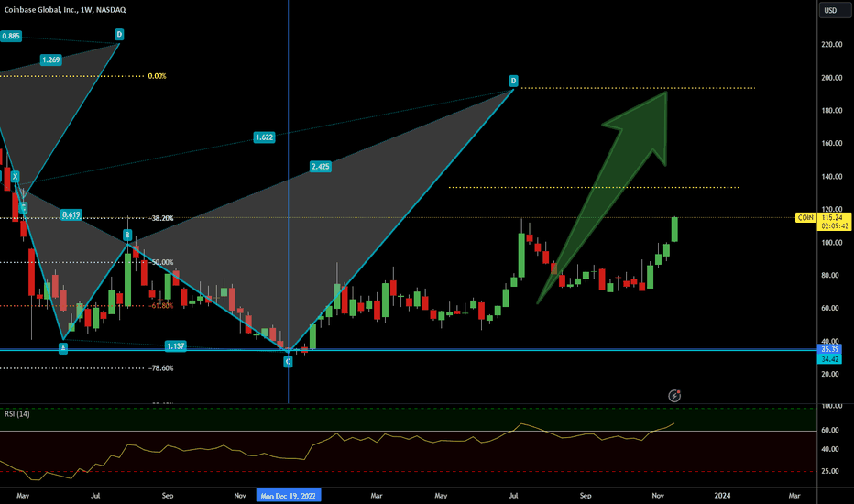Click the 220.00 price scale value
The width and height of the screenshot is (854, 504).
(x=832, y=45)
